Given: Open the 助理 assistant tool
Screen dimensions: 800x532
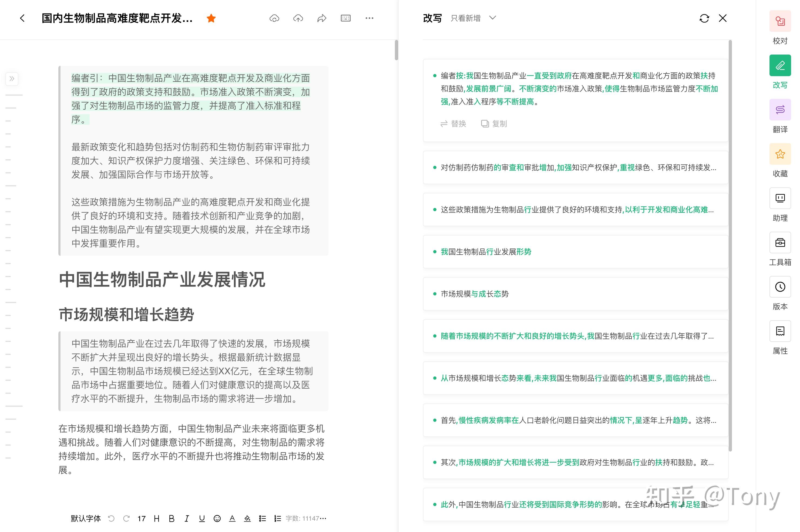Looking at the screenshot, I should tap(780, 205).
